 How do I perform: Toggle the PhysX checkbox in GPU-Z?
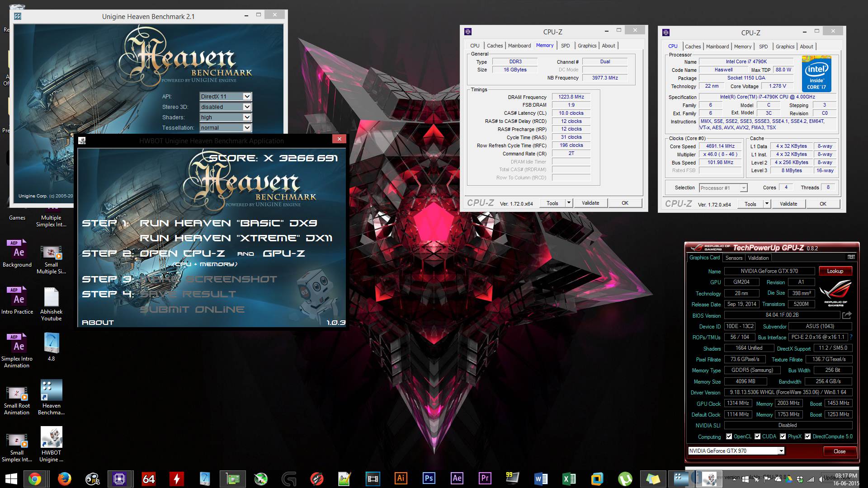click(x=783, y=436)
